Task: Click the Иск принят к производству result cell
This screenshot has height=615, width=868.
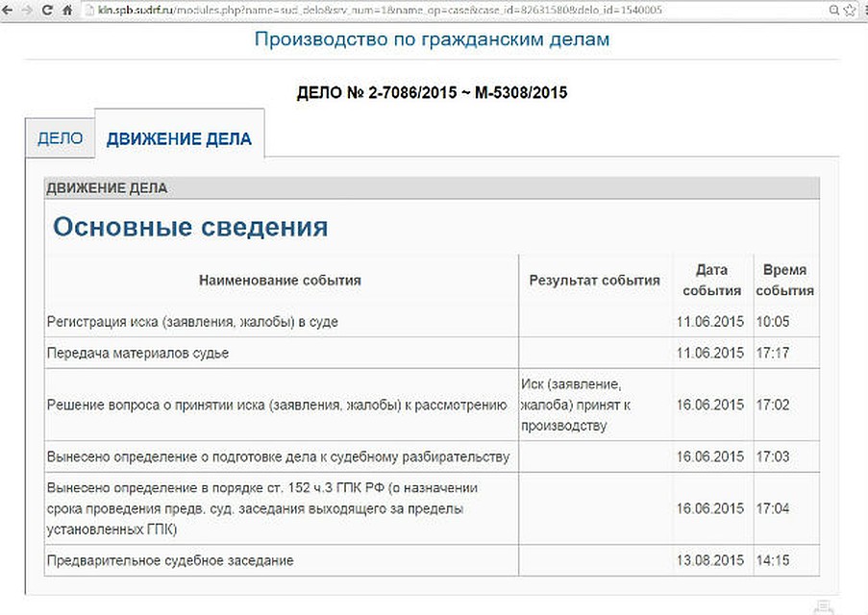Action: 594,404
